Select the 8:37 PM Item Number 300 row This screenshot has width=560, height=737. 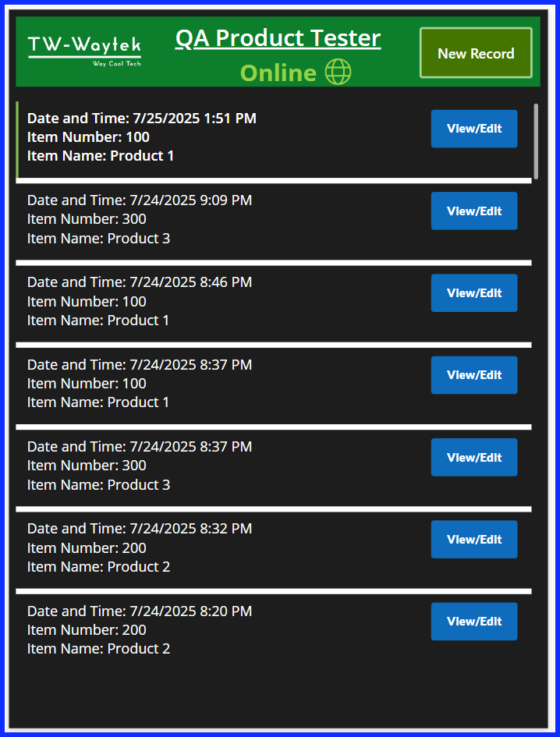pos(274,468)
